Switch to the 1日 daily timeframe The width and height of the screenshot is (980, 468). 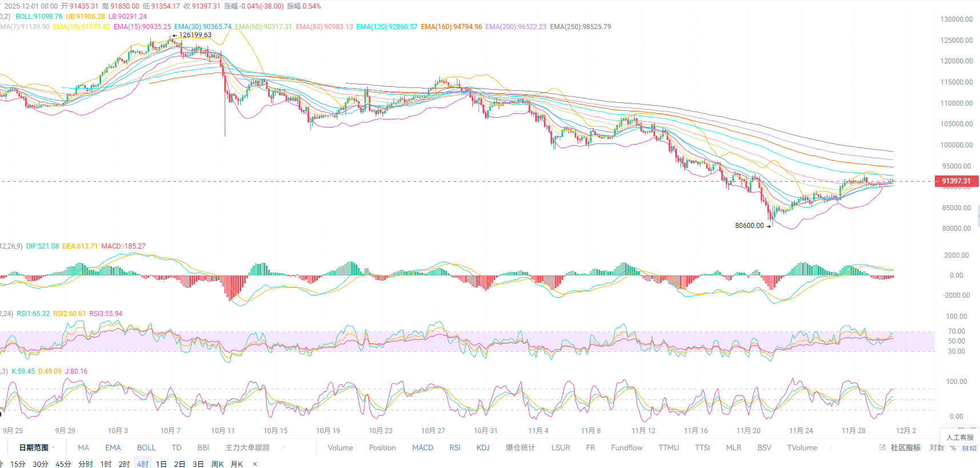click(161, 464)
